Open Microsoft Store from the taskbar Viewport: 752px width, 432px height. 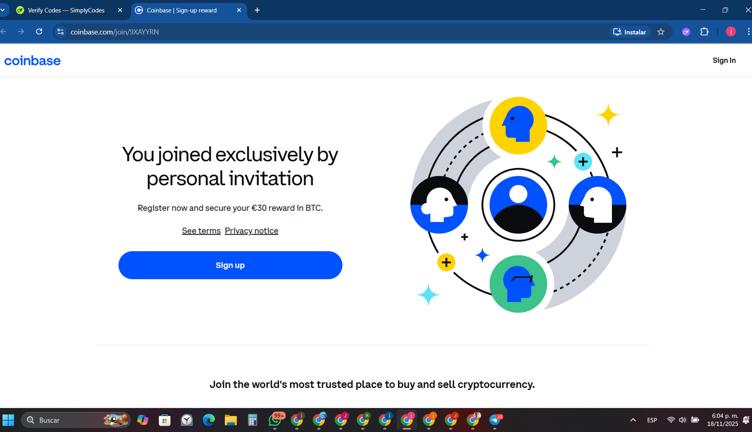pyautogui.click(x=164, y=420)
